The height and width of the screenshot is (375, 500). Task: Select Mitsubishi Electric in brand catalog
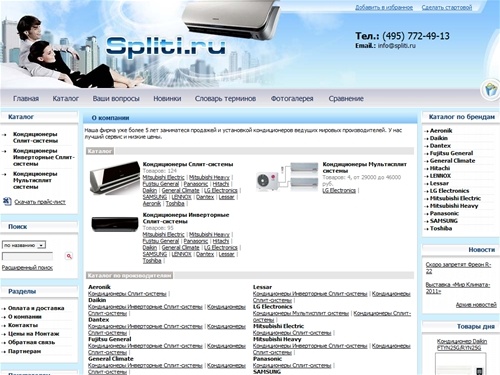point(455,198)
